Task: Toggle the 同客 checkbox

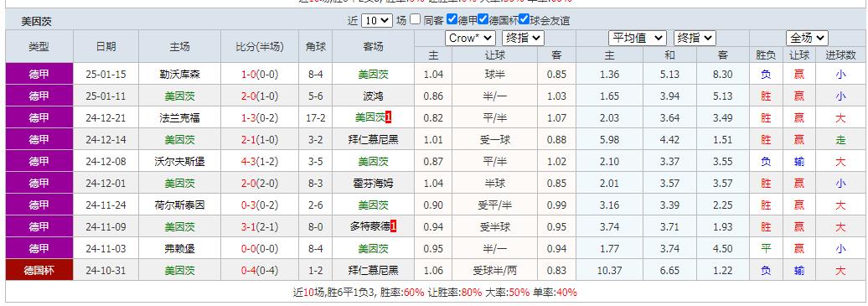Action: click(416, 19)
